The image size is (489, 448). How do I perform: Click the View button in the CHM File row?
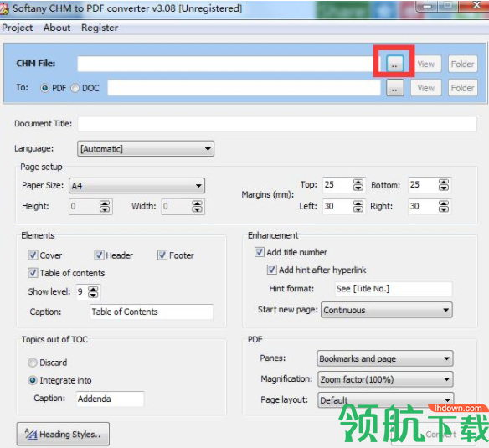pos(426,64)
